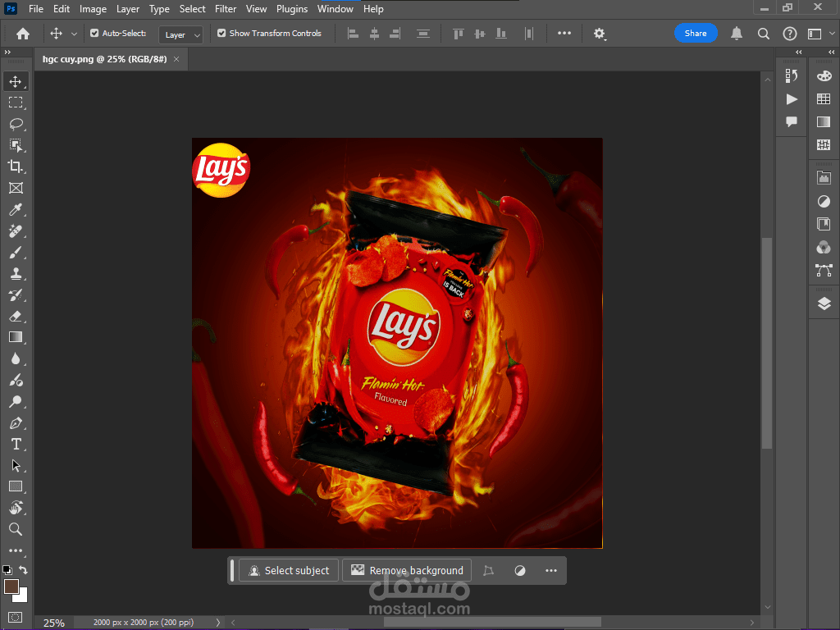Select the Smudge/Mixer brush tool below Blur
The image size is (840, 630).
tap(16, 380)
